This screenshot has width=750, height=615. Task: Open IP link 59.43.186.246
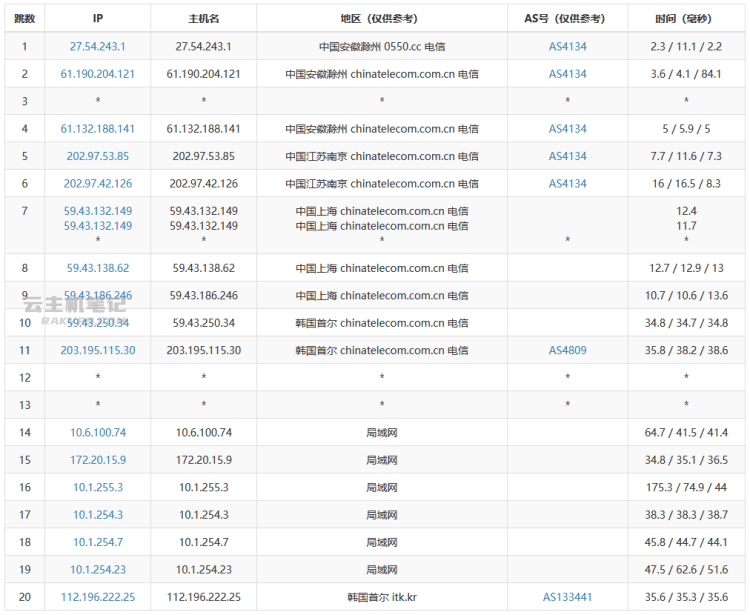98,295
